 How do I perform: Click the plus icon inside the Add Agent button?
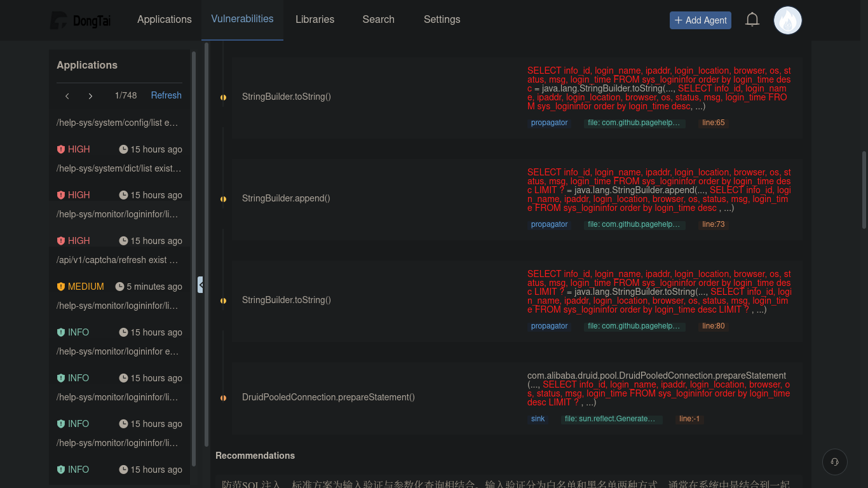[679, 20]
